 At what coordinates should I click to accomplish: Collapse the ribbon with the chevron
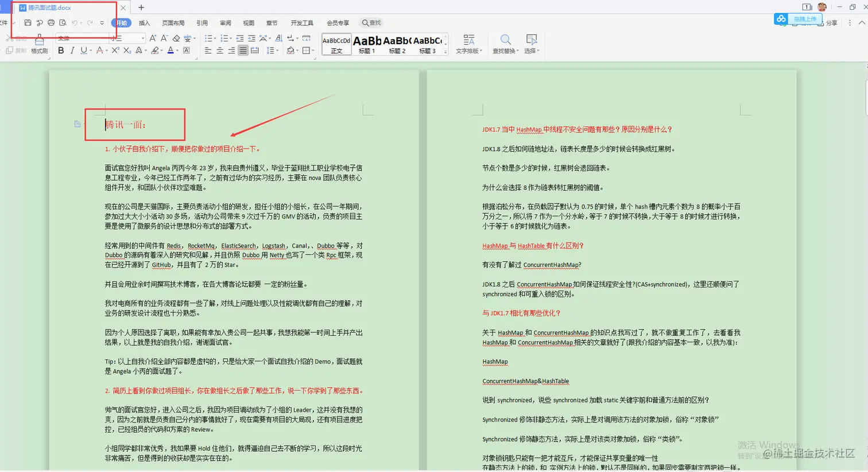tap(861, 23)
